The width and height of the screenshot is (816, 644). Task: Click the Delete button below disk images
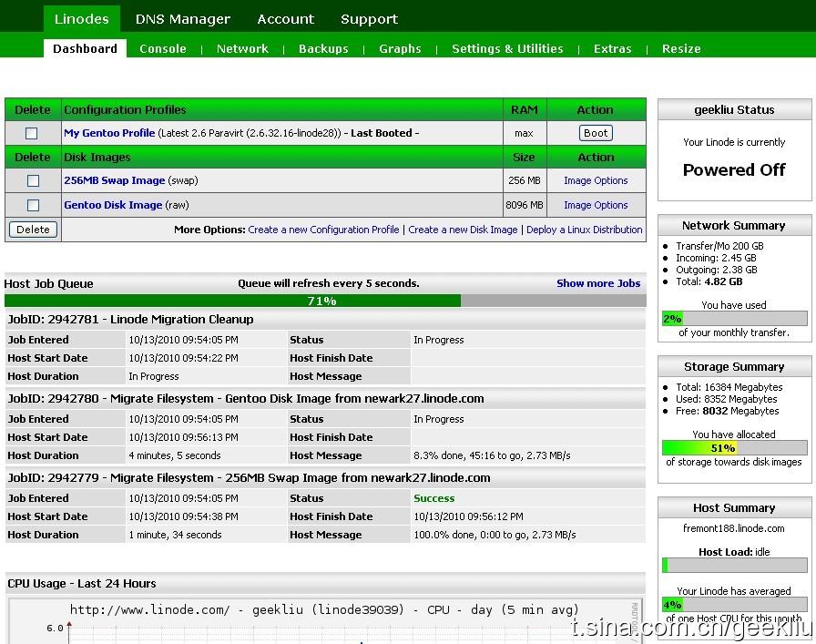(33, 230)
